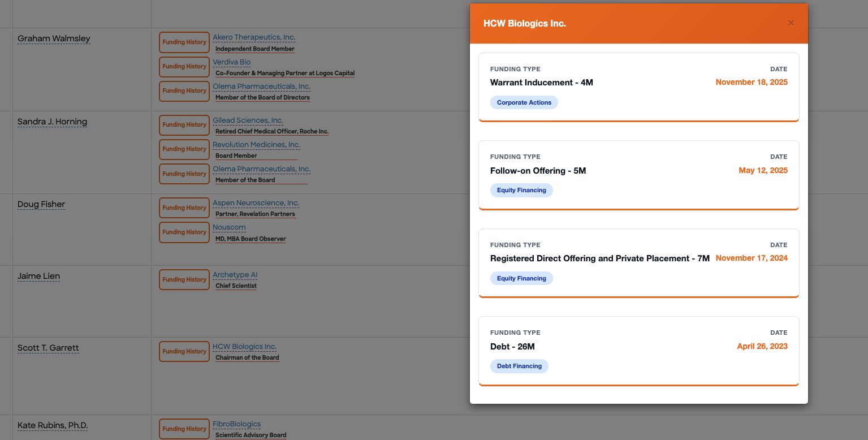
Task: Open the Verdiva Bio company link
Action: tap(231, 62)
